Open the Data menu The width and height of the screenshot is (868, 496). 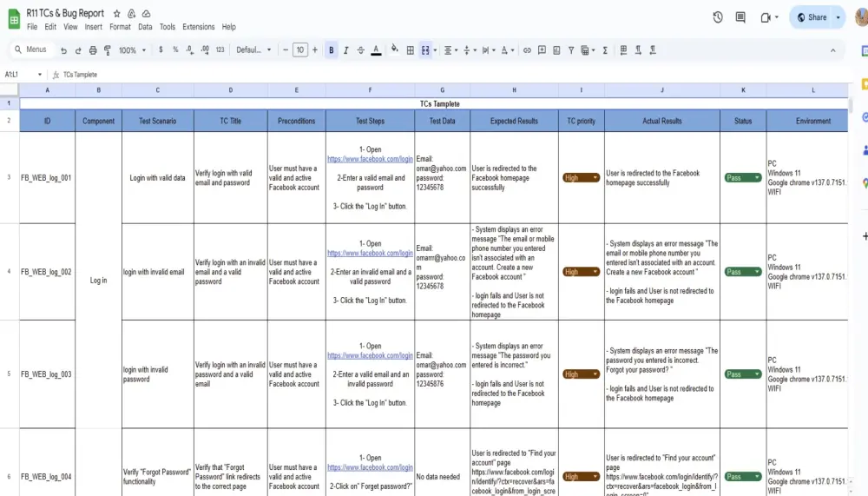tap(145, 27)
